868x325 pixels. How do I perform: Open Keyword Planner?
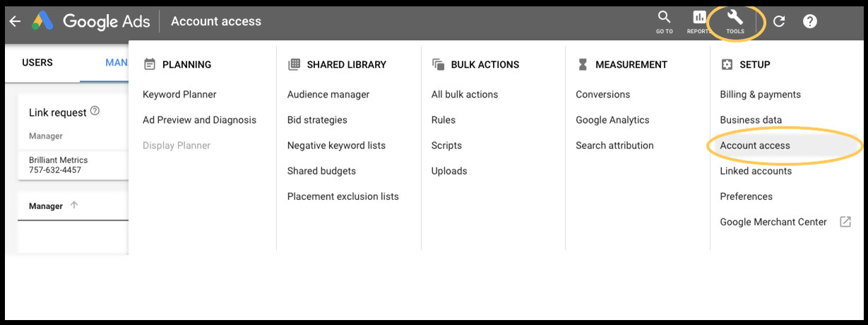pos(179,95)
